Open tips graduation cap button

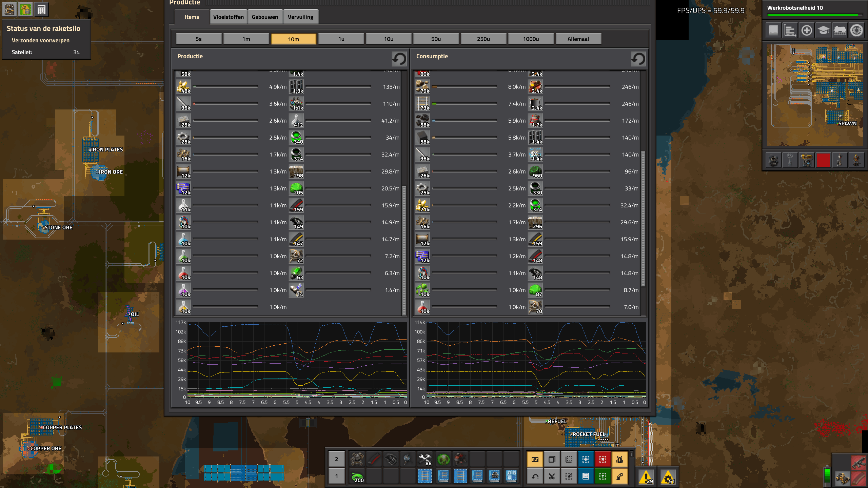(823, 30)
